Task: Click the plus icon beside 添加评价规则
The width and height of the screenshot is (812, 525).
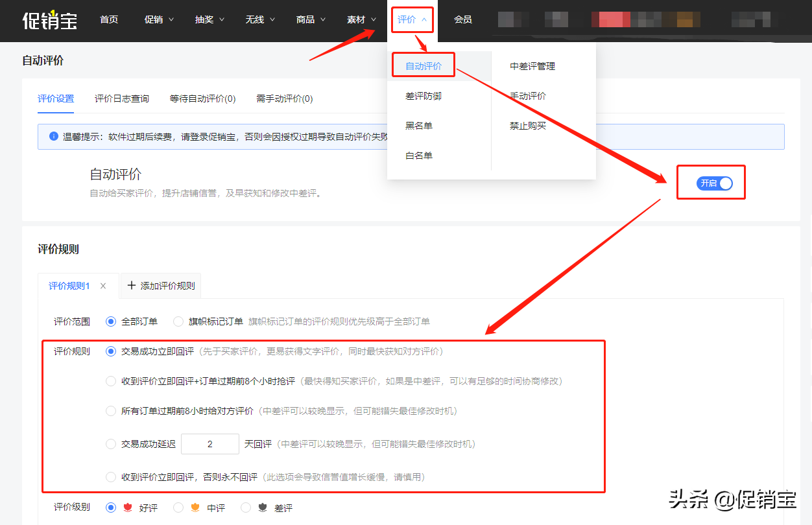Action: (131, 285)
